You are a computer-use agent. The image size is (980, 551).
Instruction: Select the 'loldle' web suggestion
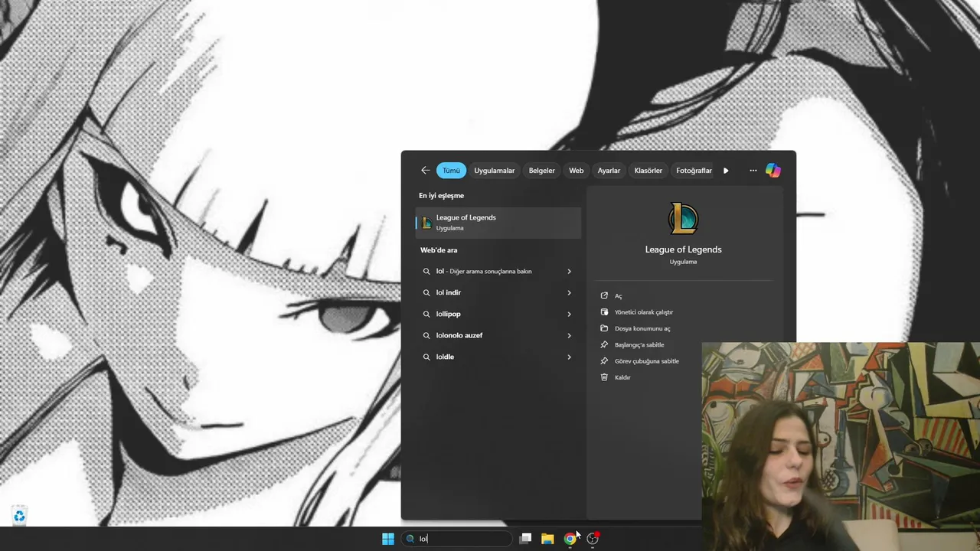point(498,357)
